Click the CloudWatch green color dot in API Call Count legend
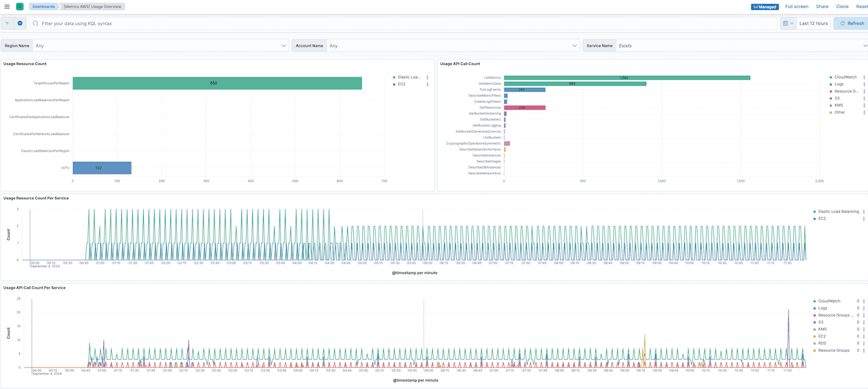 coord(831,77)
